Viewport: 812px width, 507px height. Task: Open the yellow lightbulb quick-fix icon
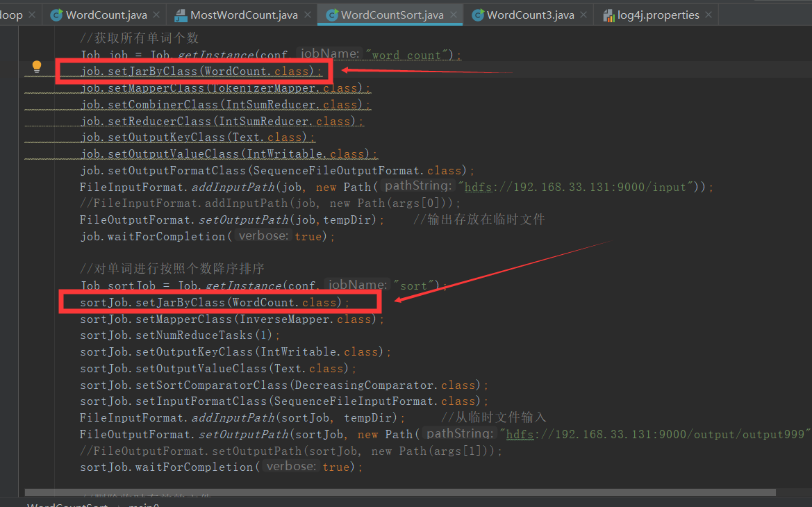coord(37,66)
